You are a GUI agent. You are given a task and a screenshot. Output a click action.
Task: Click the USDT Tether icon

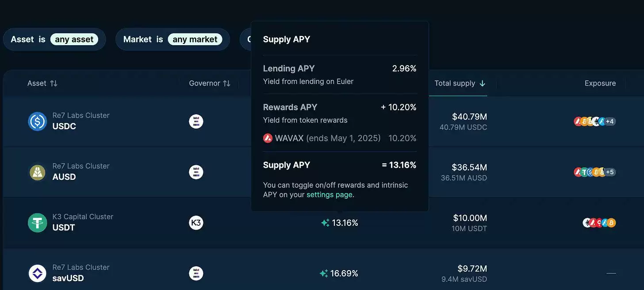[x=37, y=223]
